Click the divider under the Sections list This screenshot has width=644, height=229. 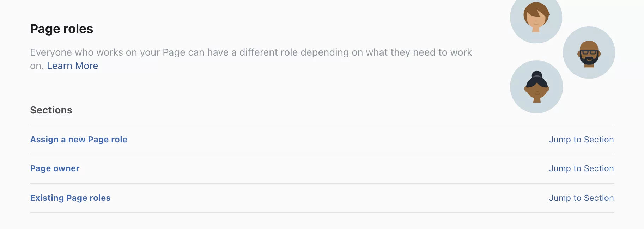[x=322, y=212]
